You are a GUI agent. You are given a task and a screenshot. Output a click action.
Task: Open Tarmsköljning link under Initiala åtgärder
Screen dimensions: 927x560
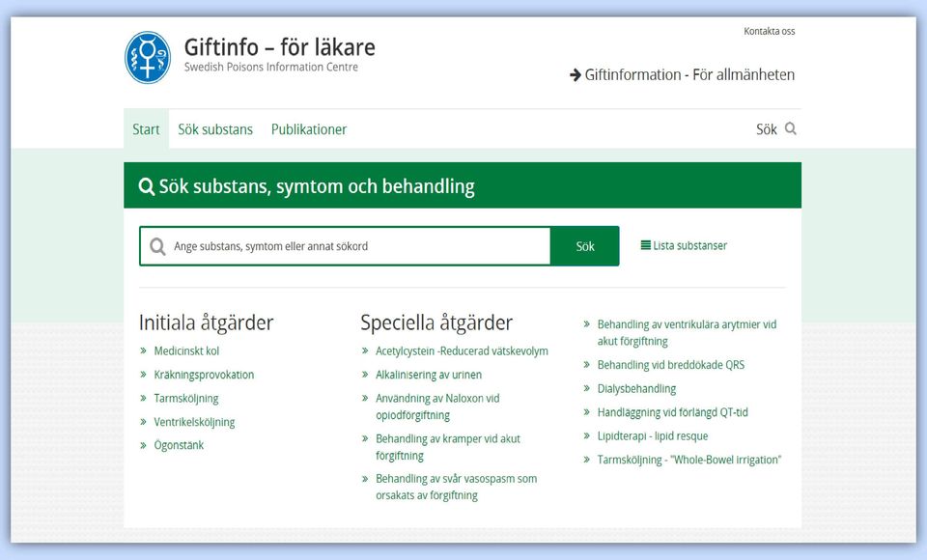point(186,399)
